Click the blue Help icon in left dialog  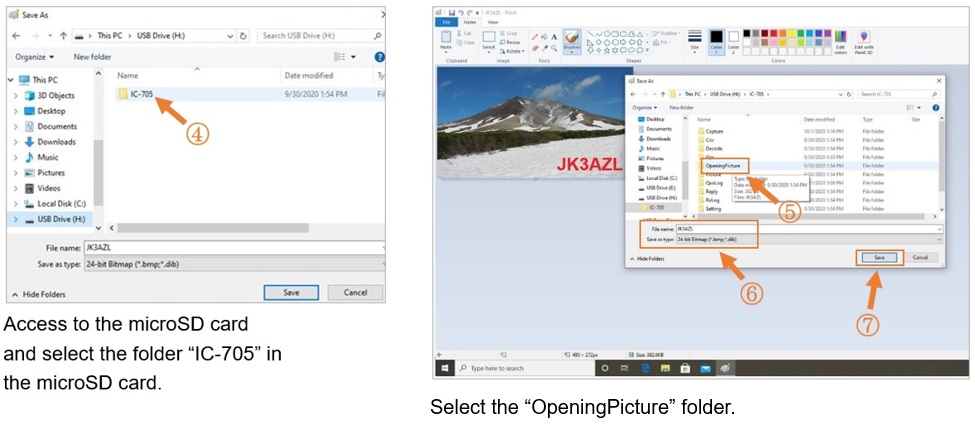coord(379,57)
